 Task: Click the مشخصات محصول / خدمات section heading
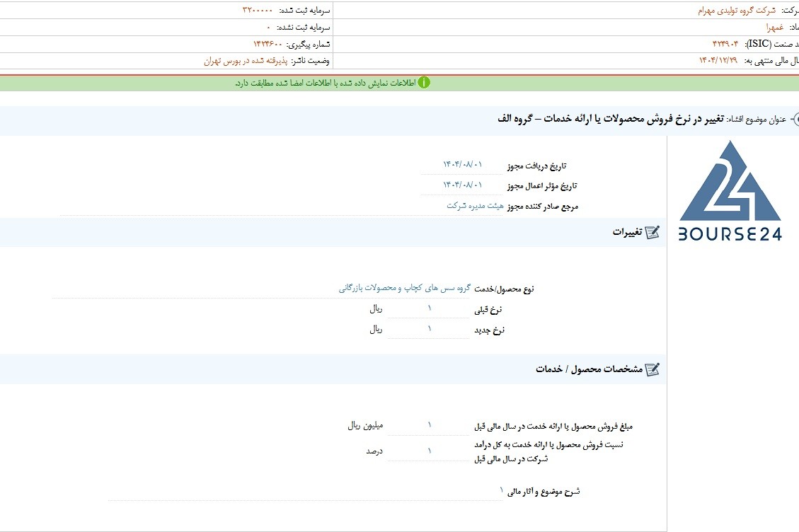[589, 369]
